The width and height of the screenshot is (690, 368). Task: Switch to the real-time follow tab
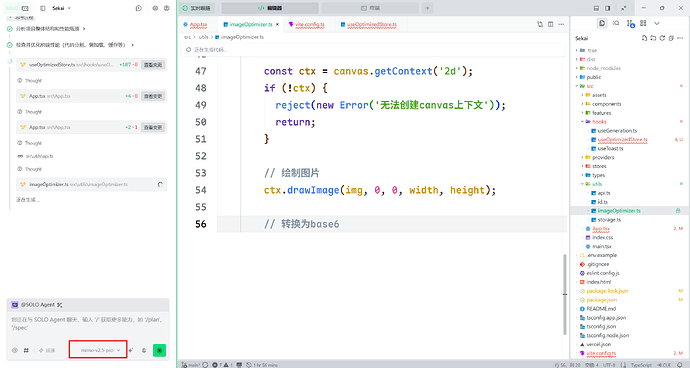(197, 8)
